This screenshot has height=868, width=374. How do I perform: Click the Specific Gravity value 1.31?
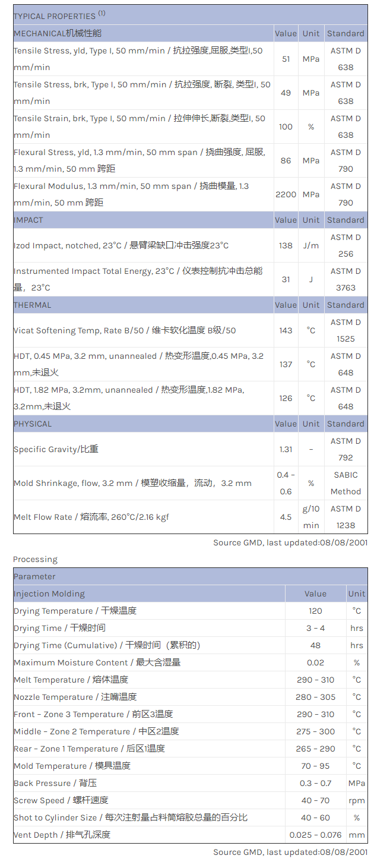[286, 449]
